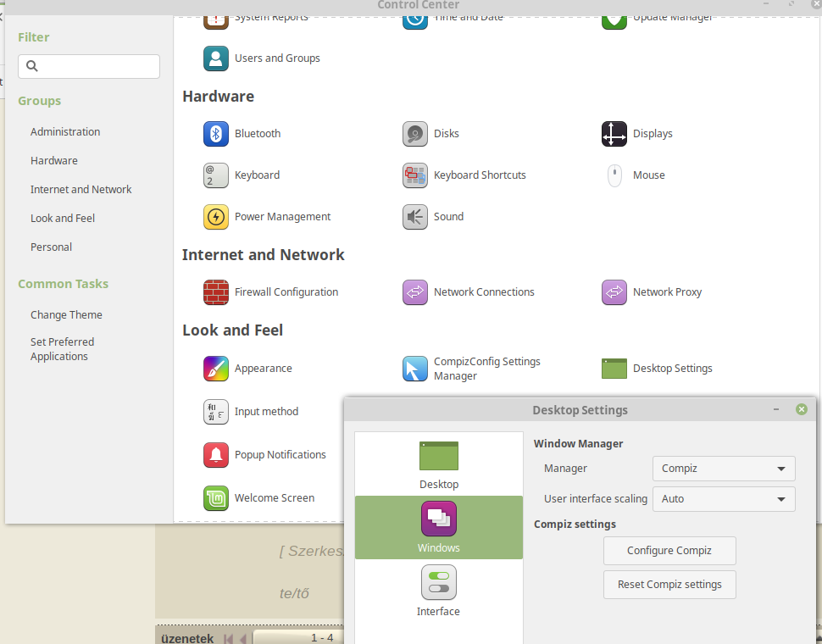
Task: Open Network Connections icon
Action: pyautogui.click(x=414, y=291)
